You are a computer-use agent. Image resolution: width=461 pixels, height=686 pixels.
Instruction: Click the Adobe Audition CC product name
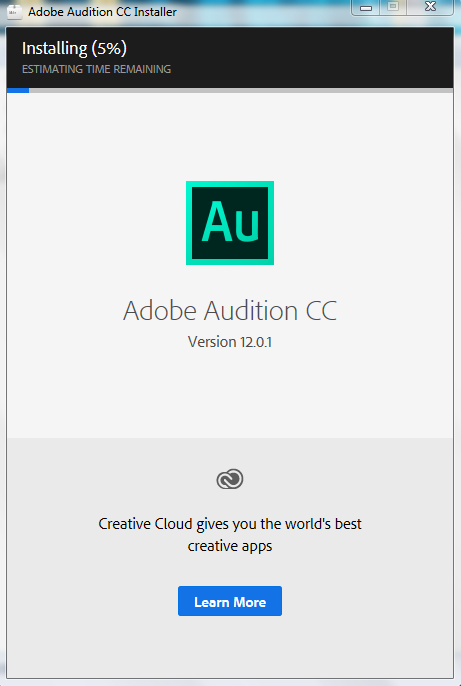[x=230, y=311]
